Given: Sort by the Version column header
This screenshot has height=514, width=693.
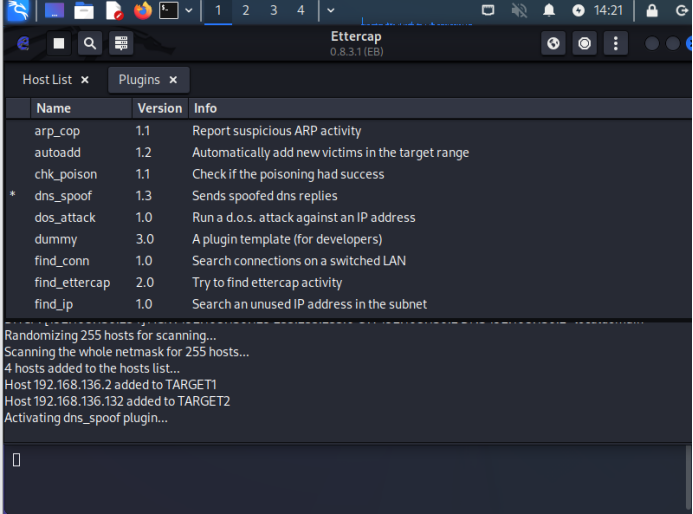Looking at the screenshot, I should (x=160, y=108).
